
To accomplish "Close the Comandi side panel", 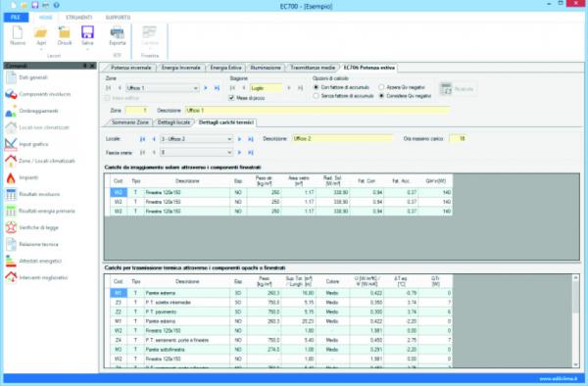I will 92,66.
